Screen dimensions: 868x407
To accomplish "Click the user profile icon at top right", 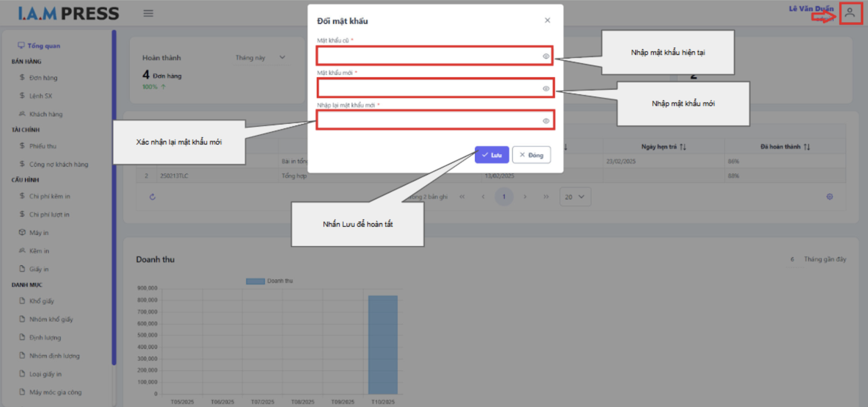I will (850, 13).
